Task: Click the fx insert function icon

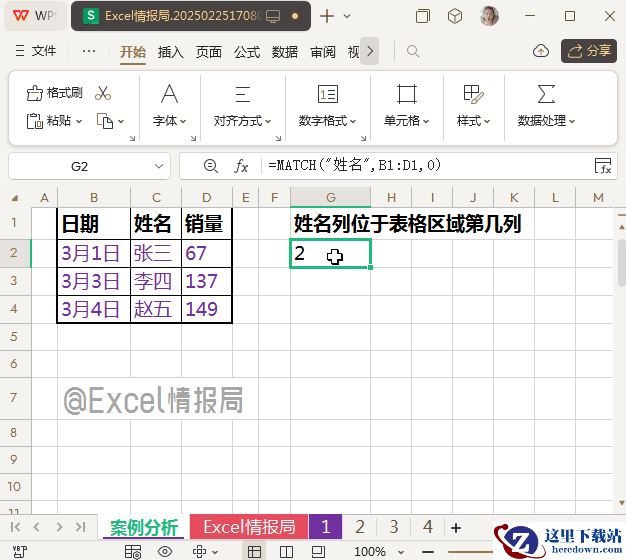Action: pyautogui.click(x=241, y=166)
